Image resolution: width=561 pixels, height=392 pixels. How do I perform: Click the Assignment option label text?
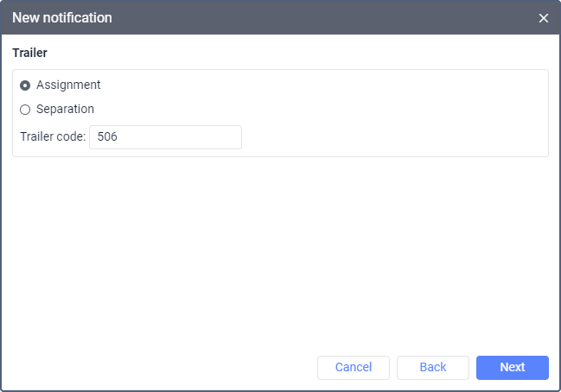[x=68, y=85]
